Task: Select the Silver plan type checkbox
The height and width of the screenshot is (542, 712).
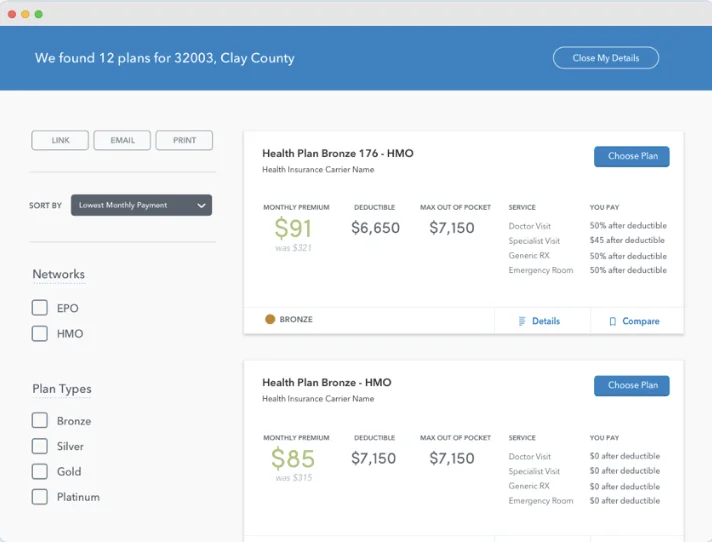Action: 40,446
